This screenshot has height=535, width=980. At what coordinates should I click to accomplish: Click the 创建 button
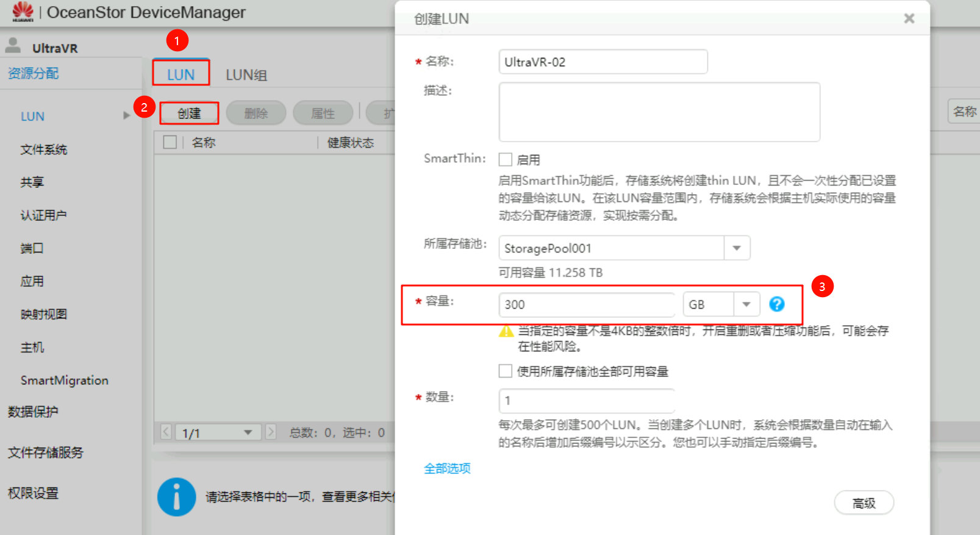(189, 113)
